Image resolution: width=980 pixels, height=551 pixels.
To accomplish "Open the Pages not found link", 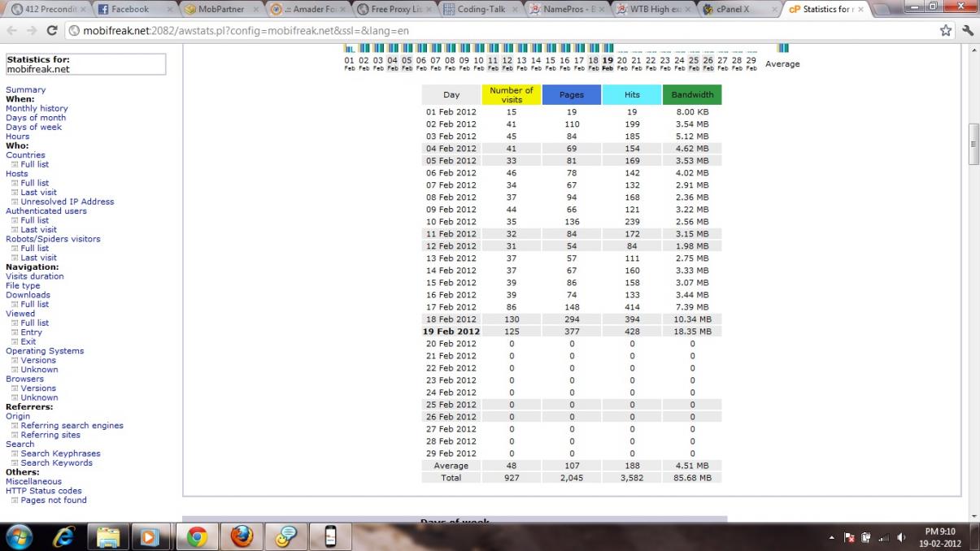I will point(54,501).
